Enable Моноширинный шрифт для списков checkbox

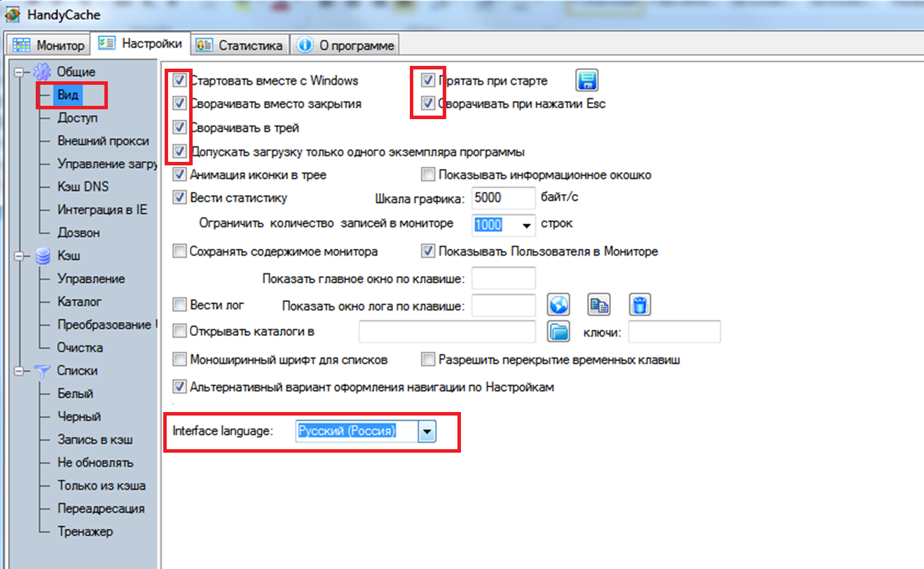179,360
